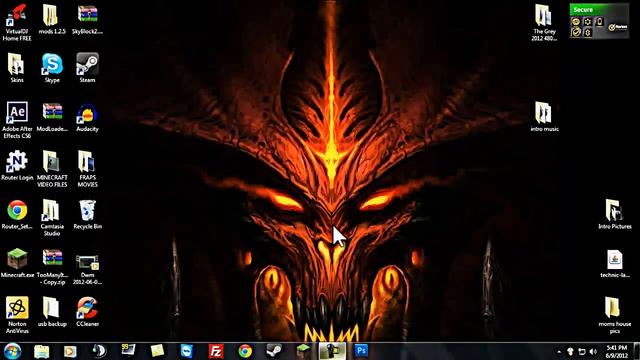640x360 pixels.
Task: Open FileZilla from the taskbar
Action: 216,351
